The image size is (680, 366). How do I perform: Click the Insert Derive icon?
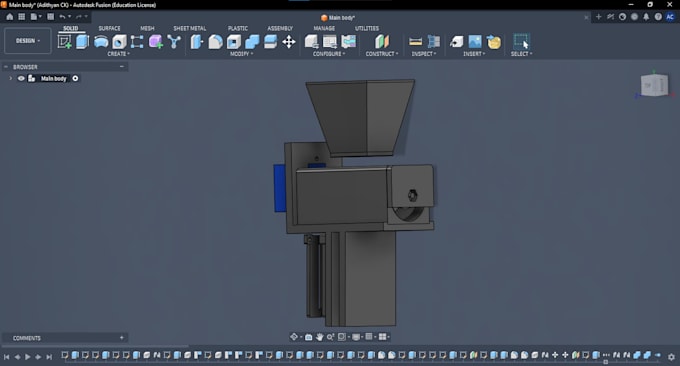click(456, 42)
